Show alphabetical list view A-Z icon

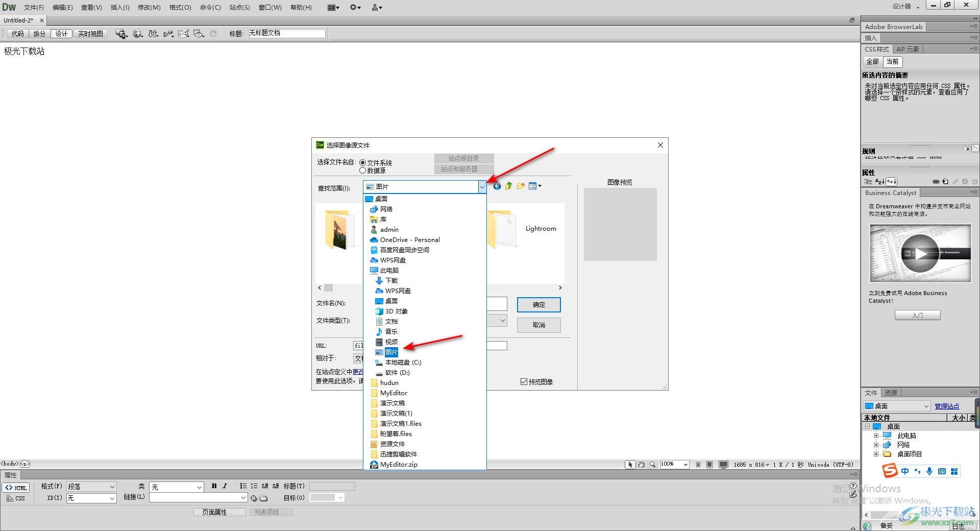[879, 181]
